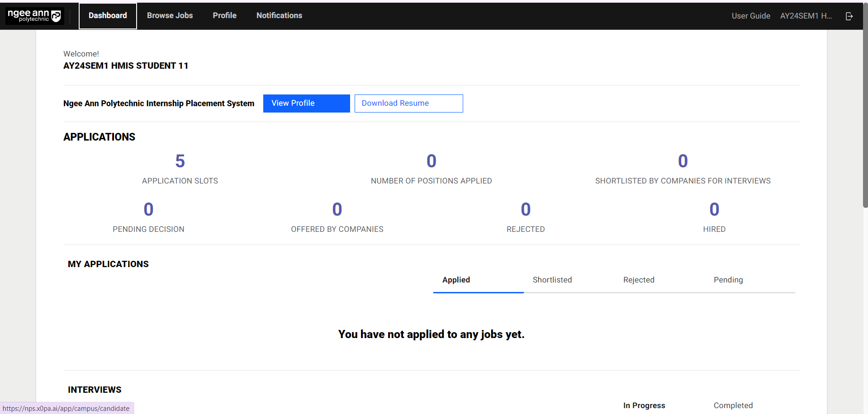This screenshot has height=414, width=868.
Task: Show the Pending applications tab
Action: (x=728, y=280)
